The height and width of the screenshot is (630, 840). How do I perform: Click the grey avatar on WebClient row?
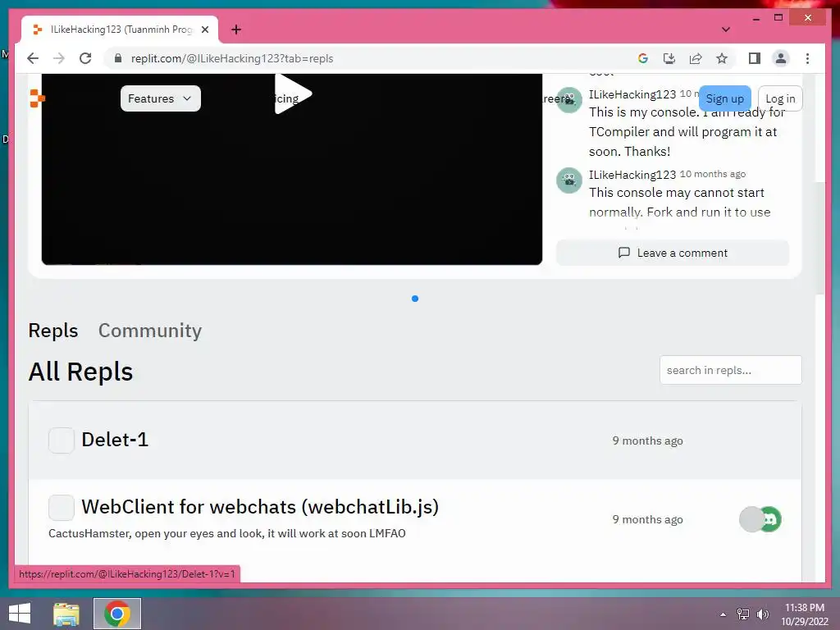click(750, 519)
